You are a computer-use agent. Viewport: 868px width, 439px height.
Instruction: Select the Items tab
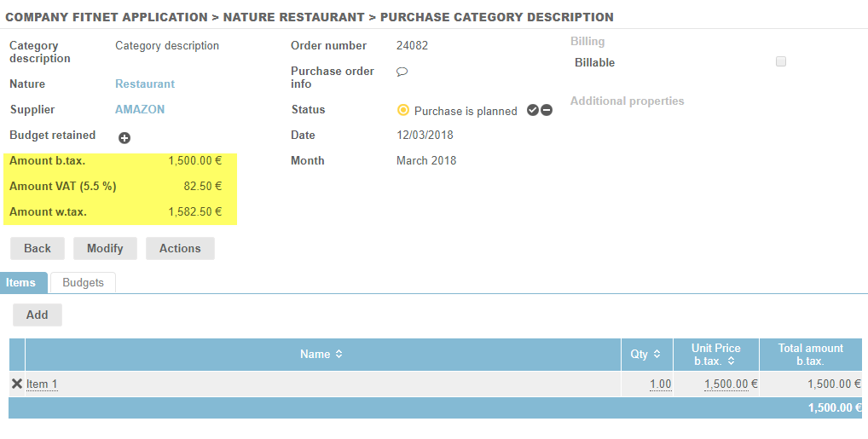21,283
